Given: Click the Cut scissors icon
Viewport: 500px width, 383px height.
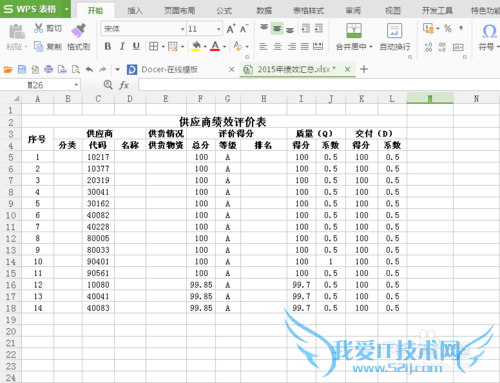Looking at the screenshot, I should pyautogui.click(x=38, y=28).
